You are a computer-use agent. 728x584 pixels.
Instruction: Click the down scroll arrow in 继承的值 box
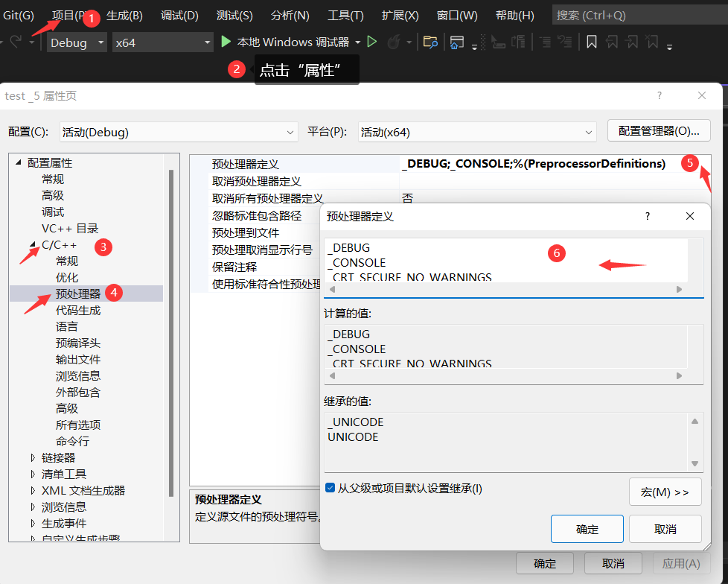pos(695,463)
